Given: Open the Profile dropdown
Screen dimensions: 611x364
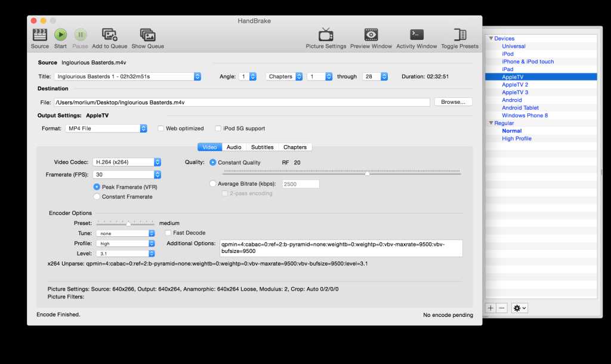Looking at the screenshot, I should (x=125, y=243).
